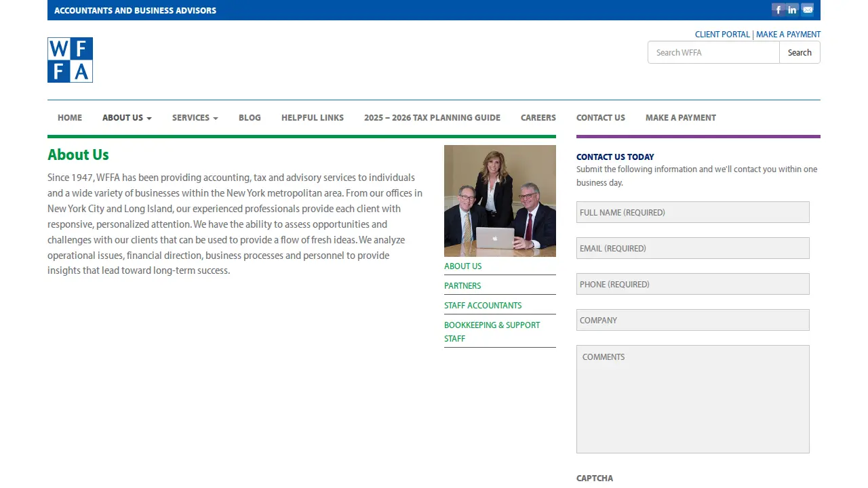Click the Email (Required) field
Image resolution: width=868 pixels, height=488 pixels.
pyautogui.click(x=693, y=248)
